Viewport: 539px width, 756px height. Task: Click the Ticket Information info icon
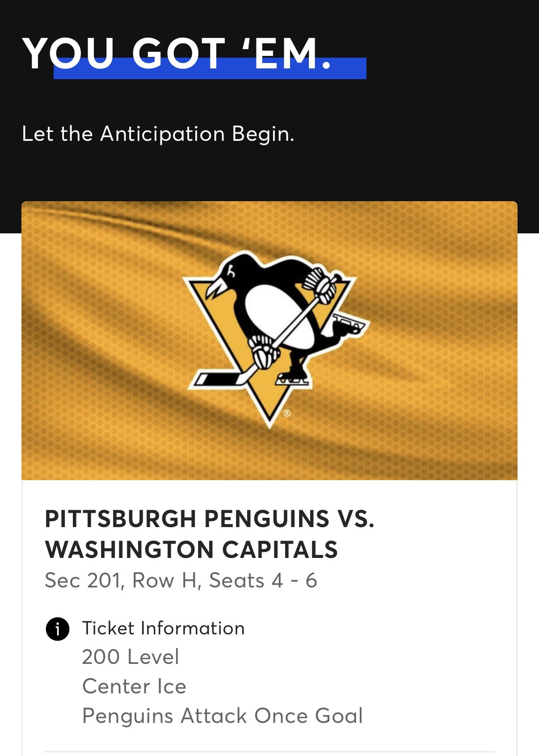(x=58, y=629)
